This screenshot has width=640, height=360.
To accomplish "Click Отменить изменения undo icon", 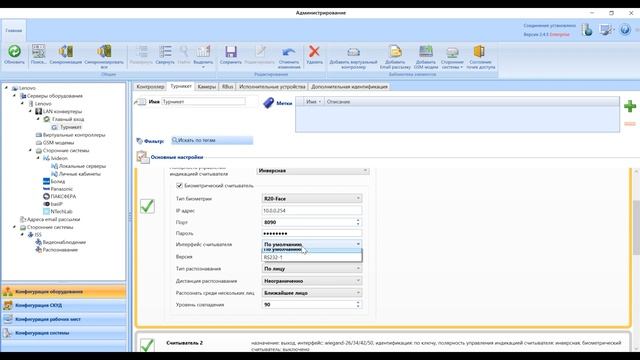I will click(289, 51).
